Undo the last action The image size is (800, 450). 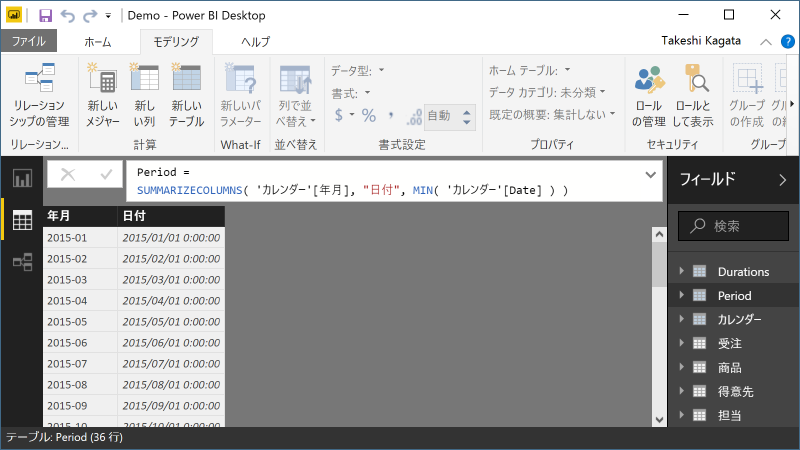click(x=67, y=16)
